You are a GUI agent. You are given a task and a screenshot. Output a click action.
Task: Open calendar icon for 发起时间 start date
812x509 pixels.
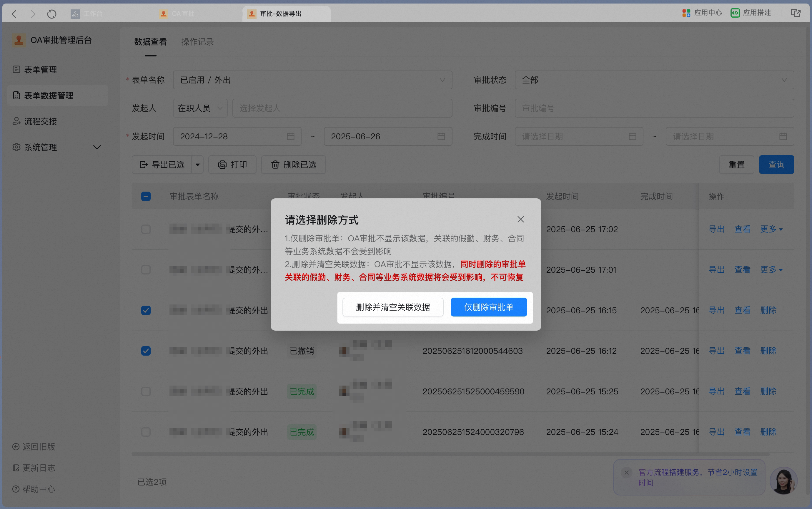click(290, 136)
